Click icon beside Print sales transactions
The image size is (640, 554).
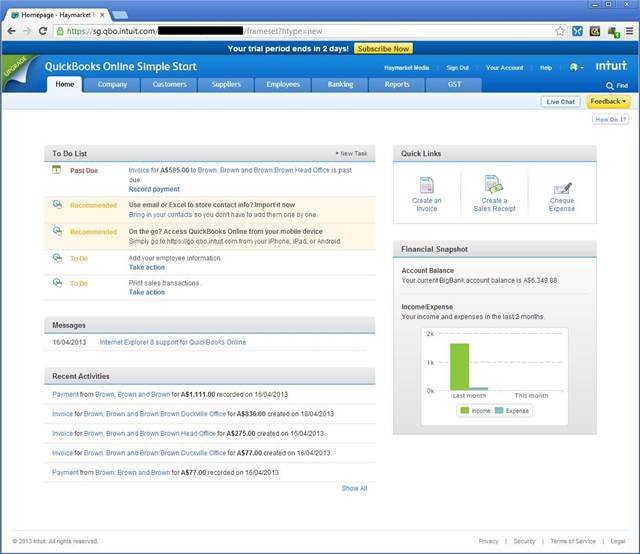click(57, 283)
